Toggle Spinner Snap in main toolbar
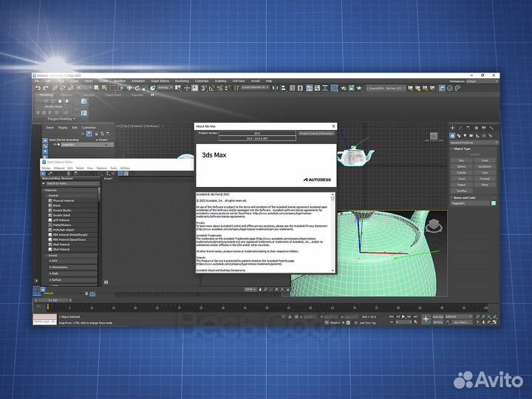The height and width of the screenshot is (399, 532). point(228,88)
